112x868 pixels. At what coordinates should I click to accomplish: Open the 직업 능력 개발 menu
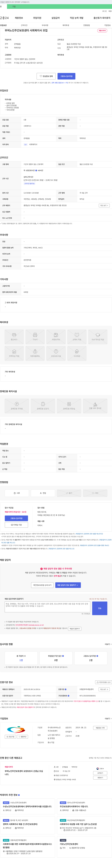(77, 18)
